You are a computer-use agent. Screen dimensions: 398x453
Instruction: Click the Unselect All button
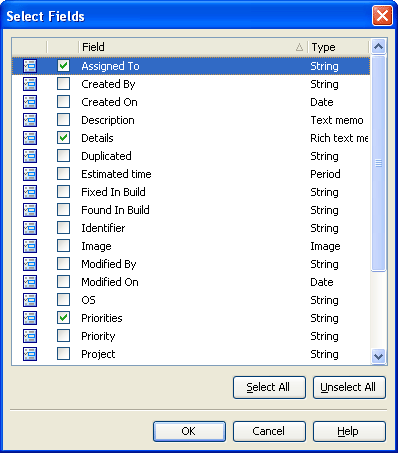coord(349,387)
